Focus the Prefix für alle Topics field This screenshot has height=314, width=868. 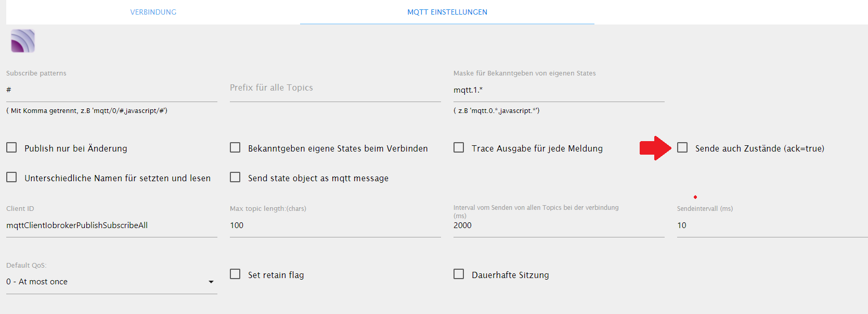pos(335,88)
